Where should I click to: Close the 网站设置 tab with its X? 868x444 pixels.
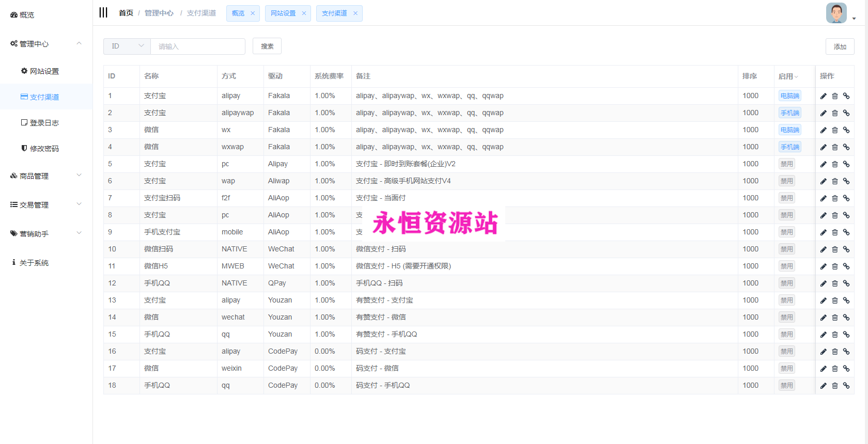(x=304, y=13)
